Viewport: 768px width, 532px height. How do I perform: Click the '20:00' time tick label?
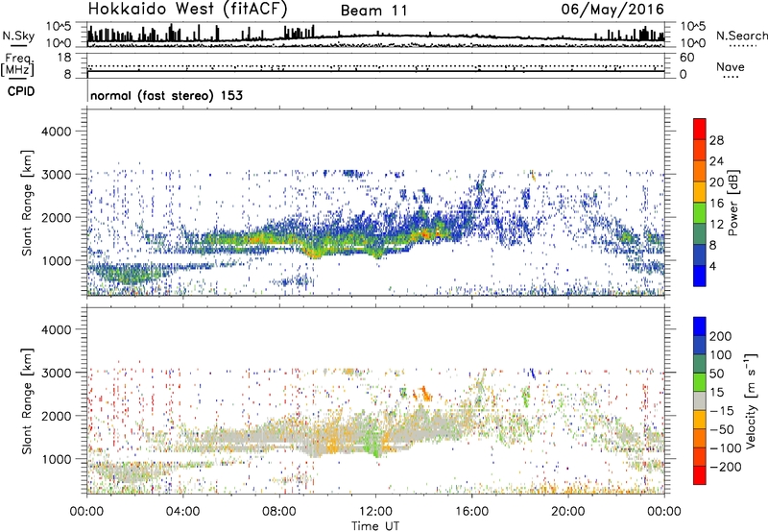[x=568, y=512]
